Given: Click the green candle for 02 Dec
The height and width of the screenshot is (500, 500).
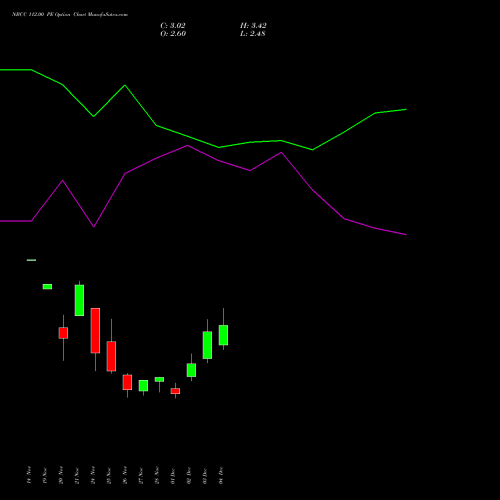Looking at the screenshot, I should click(x=191, y=370).
